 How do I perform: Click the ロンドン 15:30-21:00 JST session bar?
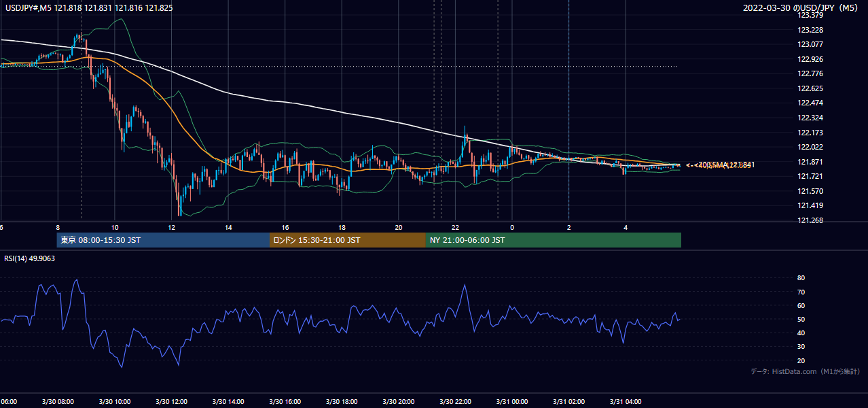click(x=348, y=240)
